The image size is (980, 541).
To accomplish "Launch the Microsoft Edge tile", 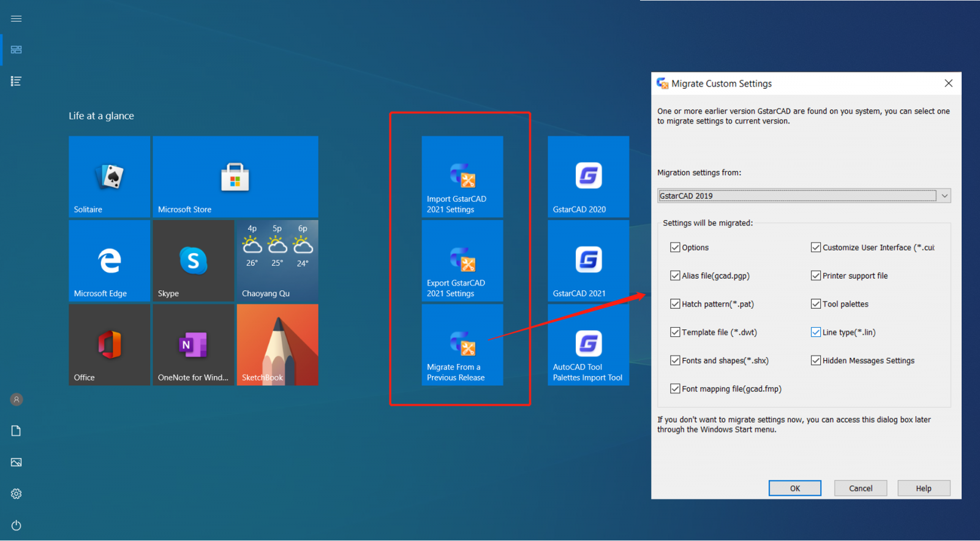I will point(109,260).
